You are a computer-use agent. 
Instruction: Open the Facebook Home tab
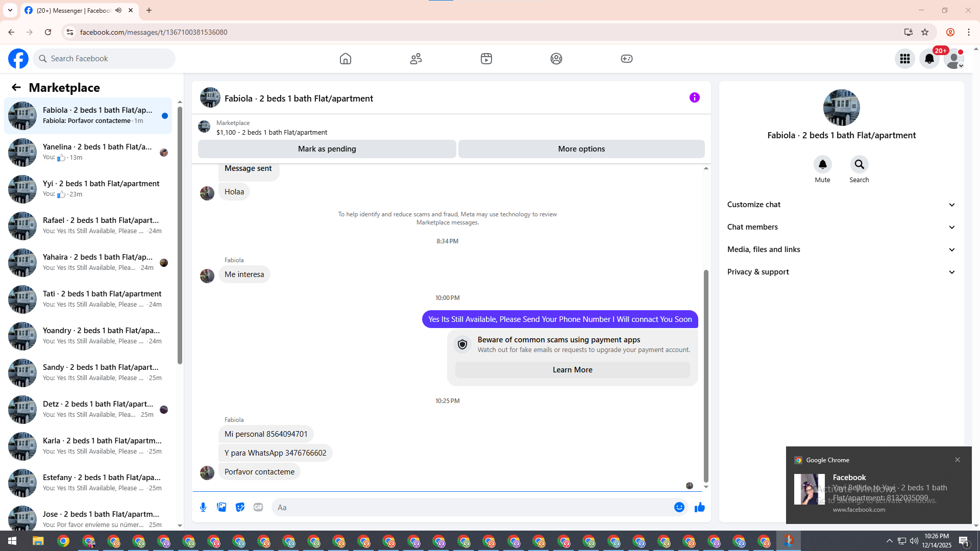click(x=346, y=59)
